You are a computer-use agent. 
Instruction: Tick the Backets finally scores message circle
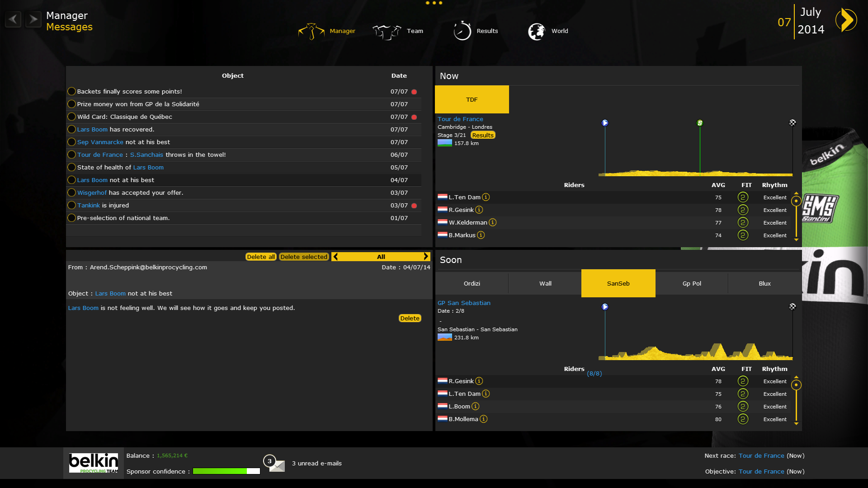pyautogui.click(x=71, y=91)
